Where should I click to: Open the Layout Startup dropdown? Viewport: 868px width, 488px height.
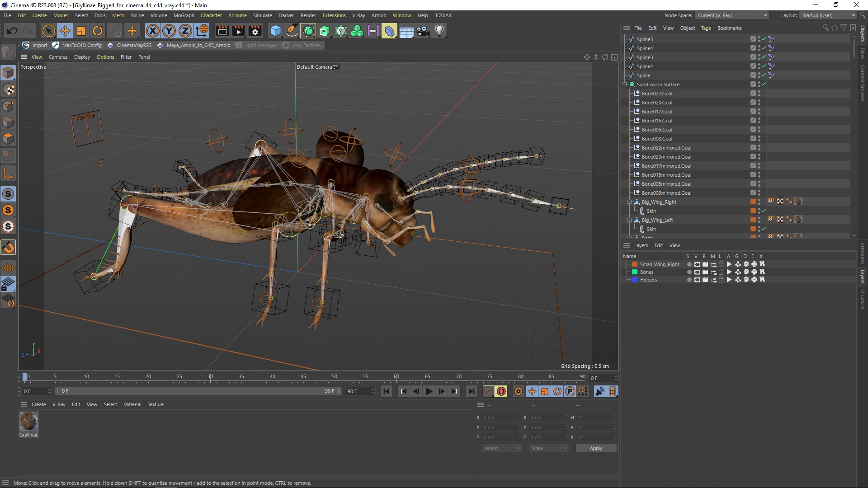click(828, 15)
